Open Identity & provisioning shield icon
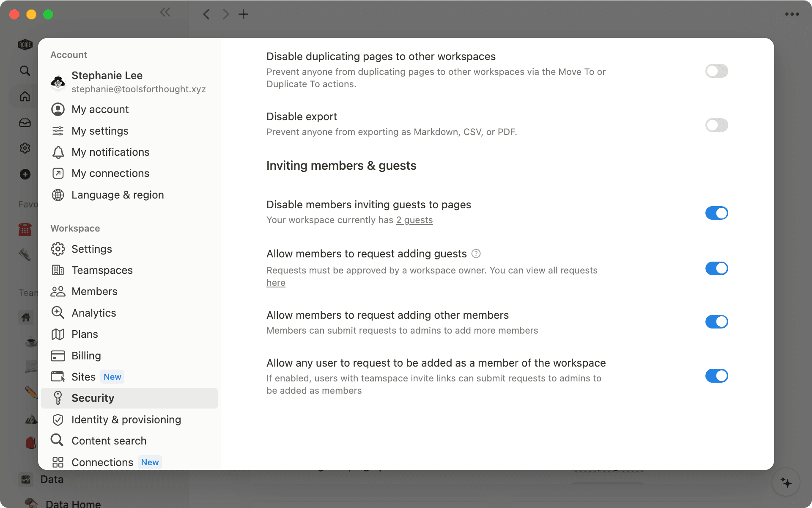 (58, 420)
